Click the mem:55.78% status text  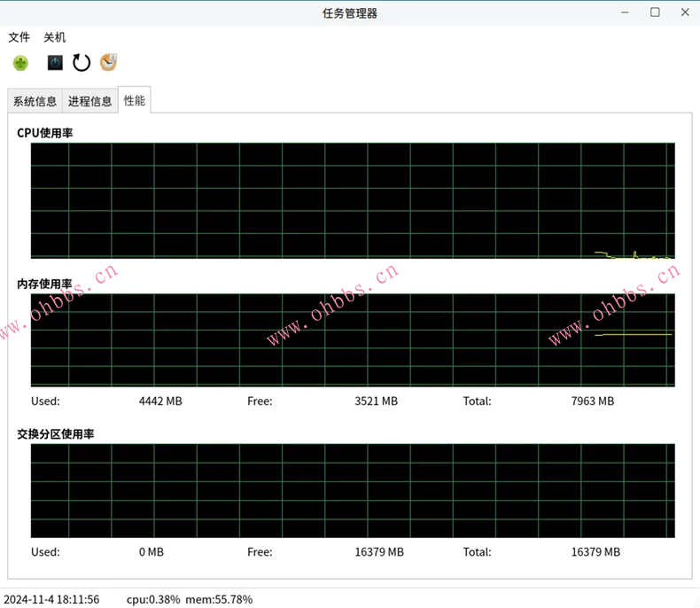(x=219, y=599)
